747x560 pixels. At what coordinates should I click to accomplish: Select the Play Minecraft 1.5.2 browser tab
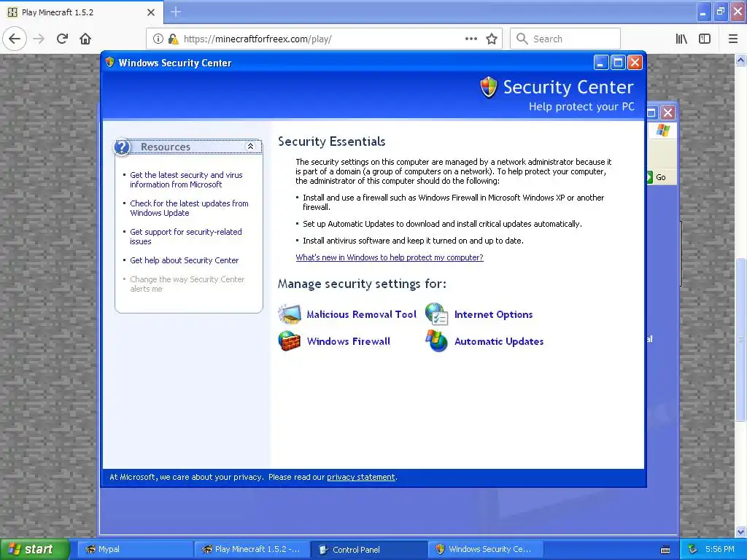pyautogui.click(x=81, y=12)
